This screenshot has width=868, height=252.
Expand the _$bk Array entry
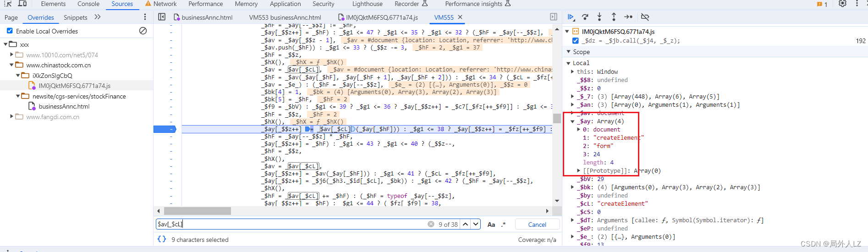pos(572,187)
